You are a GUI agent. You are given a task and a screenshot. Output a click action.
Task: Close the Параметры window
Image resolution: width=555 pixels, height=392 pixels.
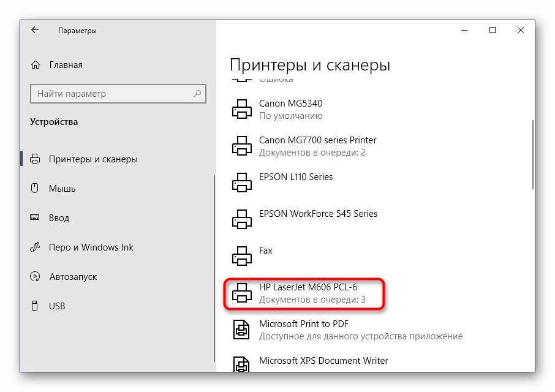[520, 31]
